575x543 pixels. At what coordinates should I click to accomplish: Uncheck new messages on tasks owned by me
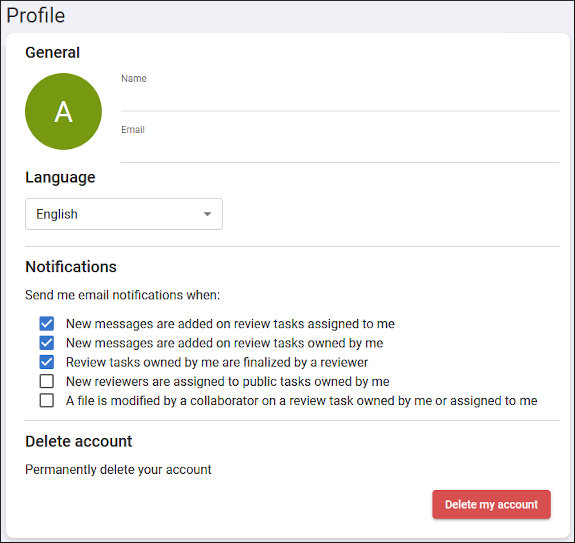pos(47,343)
